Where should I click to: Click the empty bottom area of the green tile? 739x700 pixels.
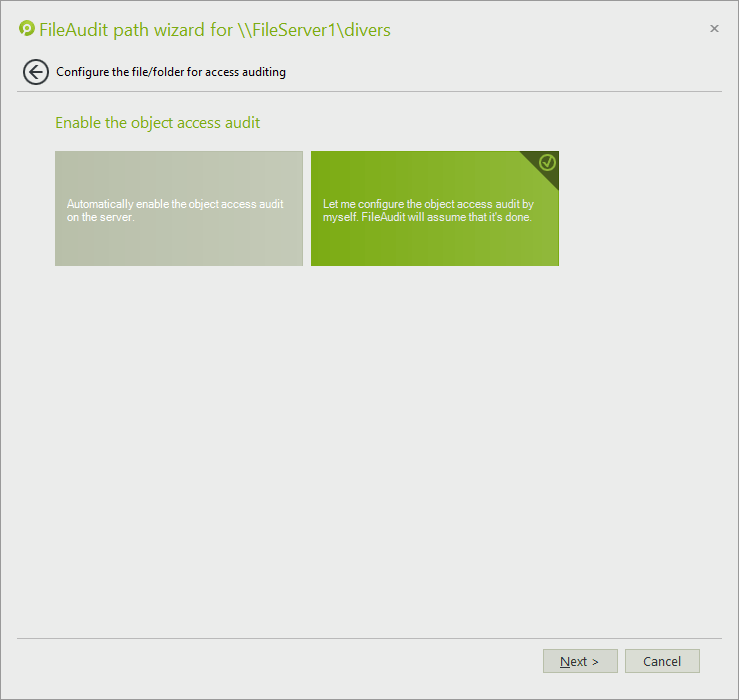[434, 248]
